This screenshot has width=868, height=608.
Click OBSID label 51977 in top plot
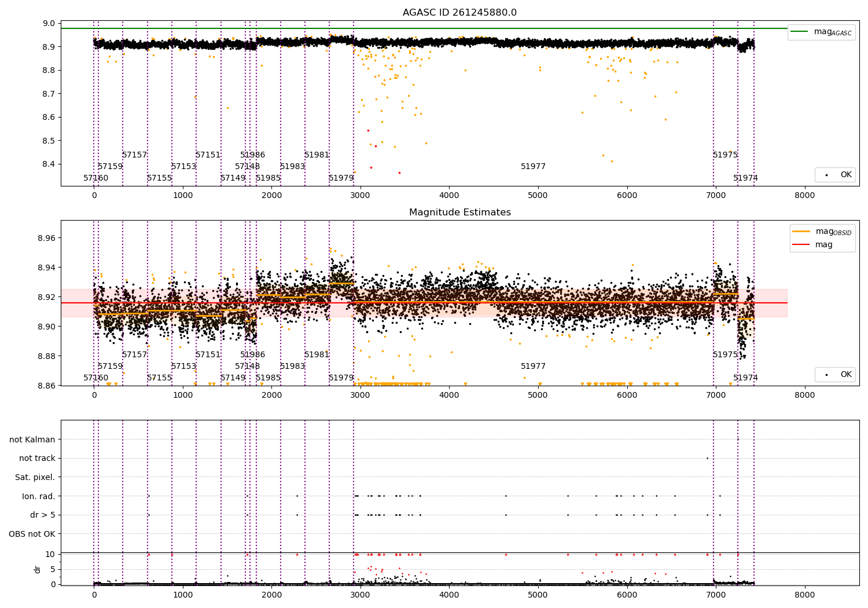pyautogui.click(x=533, y=166)
